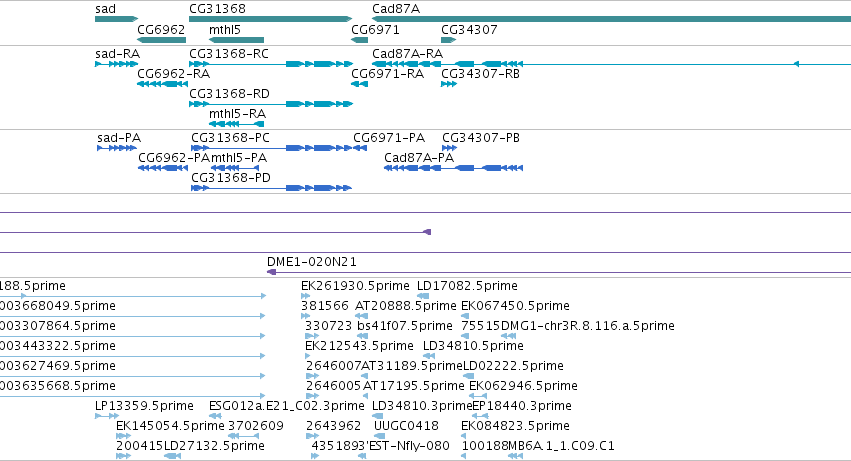The width and height of the screenshot is (851, 461).
Task: Select EST 330723 label
Action: point(328,326)
